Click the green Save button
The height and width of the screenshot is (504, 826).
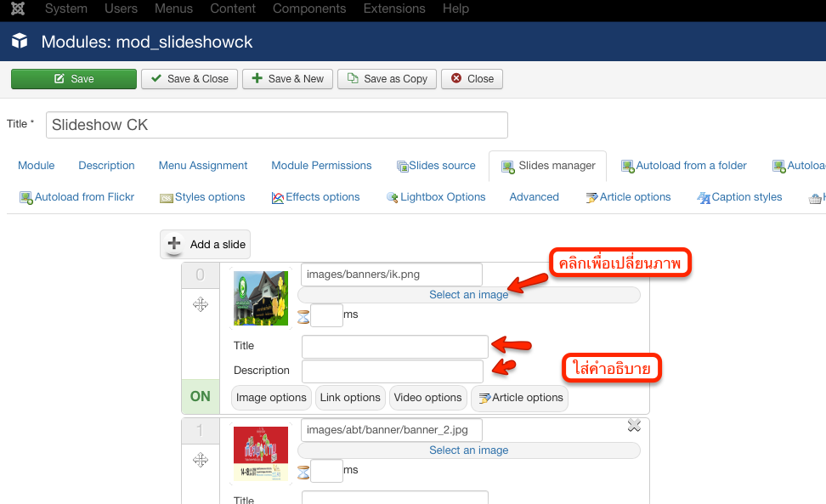coord(74,79)
